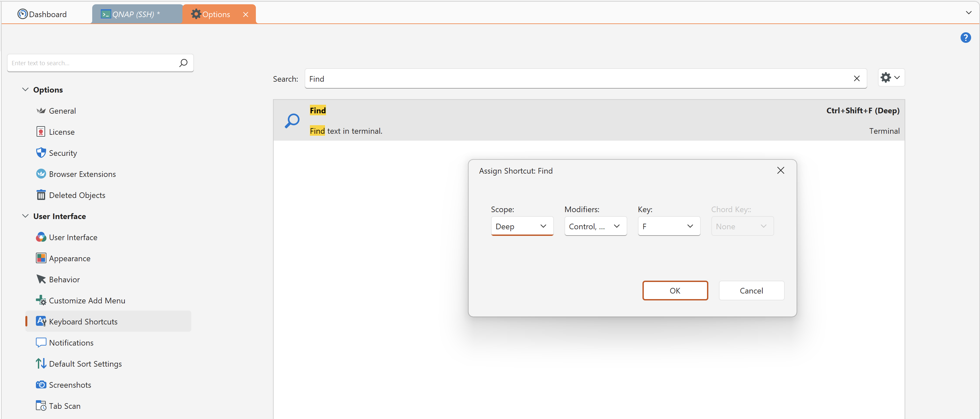980x419 pixels.
Task: Clear the Find search text field
Action: [x=857, y=78]
